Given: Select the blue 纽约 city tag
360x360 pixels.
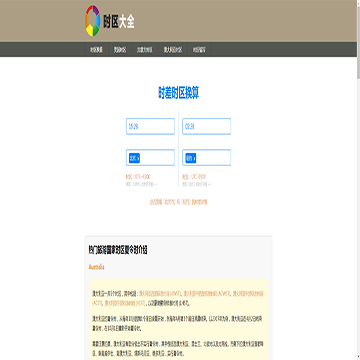Looking at the screenshot, I should pos(190,158).
